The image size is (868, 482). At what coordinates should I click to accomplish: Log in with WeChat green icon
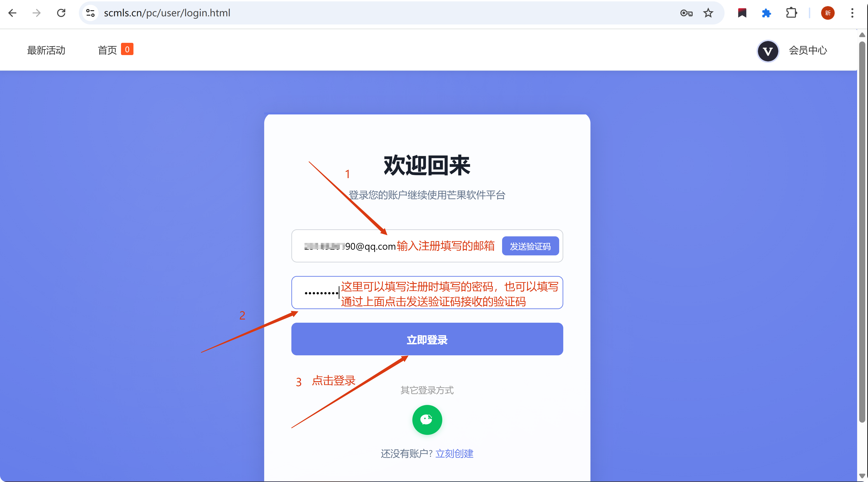pos(427,420)
